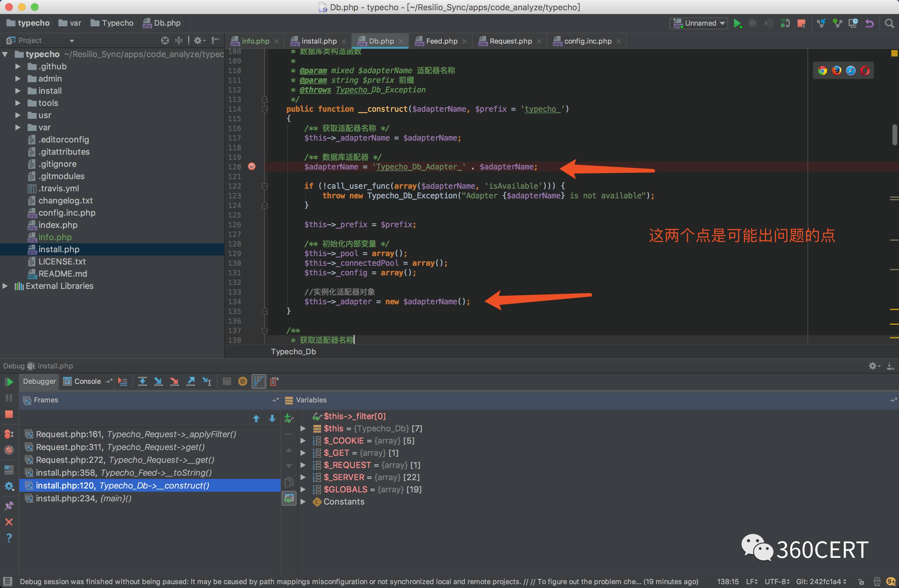Click the Commit changes VCS icon

[837, 23]
